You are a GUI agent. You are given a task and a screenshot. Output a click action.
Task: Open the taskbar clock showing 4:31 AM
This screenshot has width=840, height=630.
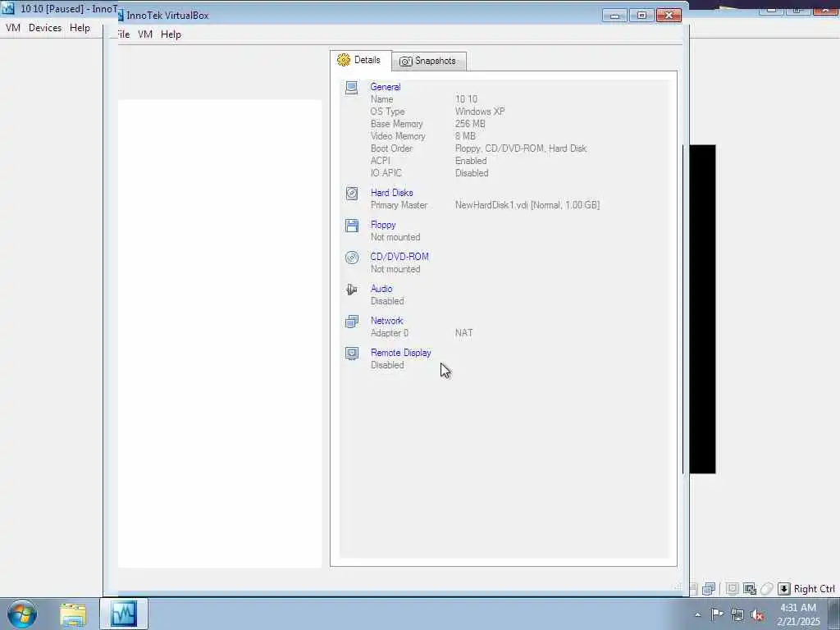tap(798, 614)
